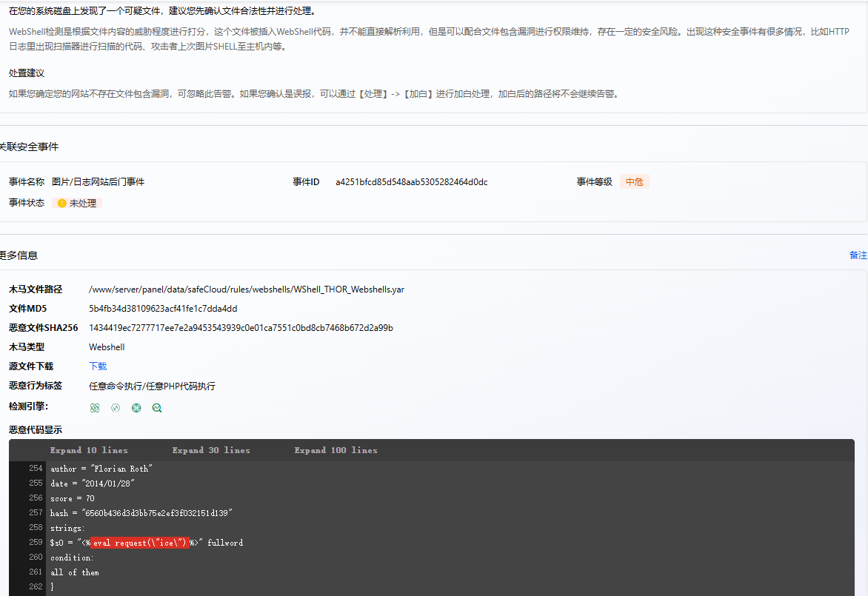Image resolution: width=868 pixels, height=596 pixels.
Task: Click code line 257 hash value
Action: tap(141, 513)
